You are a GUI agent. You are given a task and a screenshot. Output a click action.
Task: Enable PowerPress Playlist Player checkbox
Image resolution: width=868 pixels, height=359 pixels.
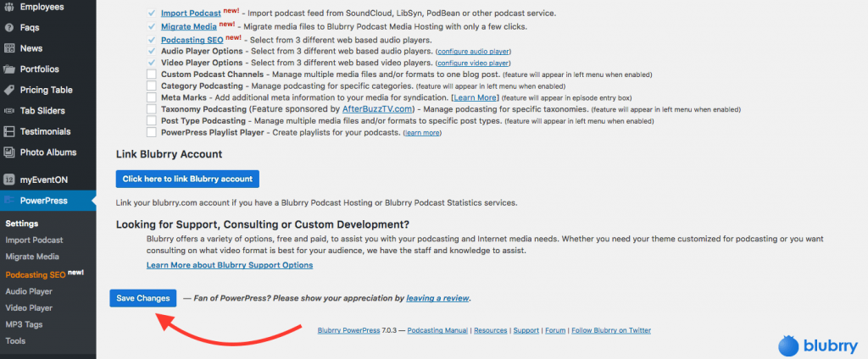[151, 132]
